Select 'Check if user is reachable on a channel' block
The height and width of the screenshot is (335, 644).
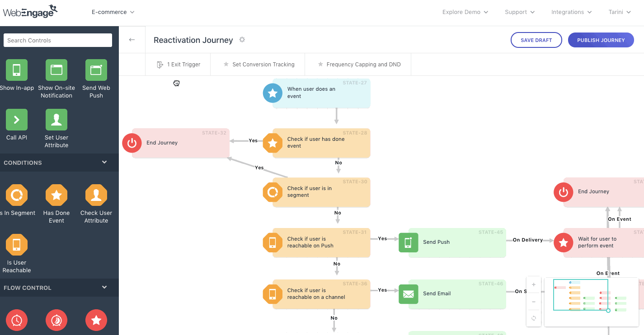click(321, 294)
